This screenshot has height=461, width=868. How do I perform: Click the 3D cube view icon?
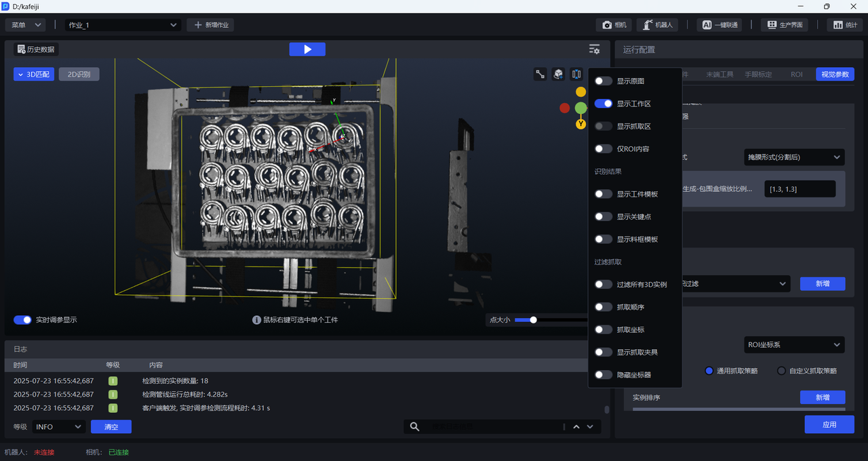558,74
